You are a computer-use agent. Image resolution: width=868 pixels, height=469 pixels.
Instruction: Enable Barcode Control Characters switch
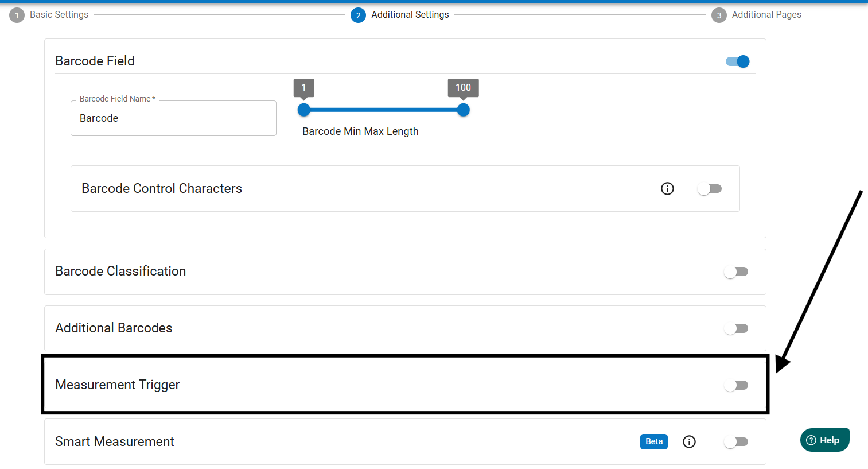710,189
